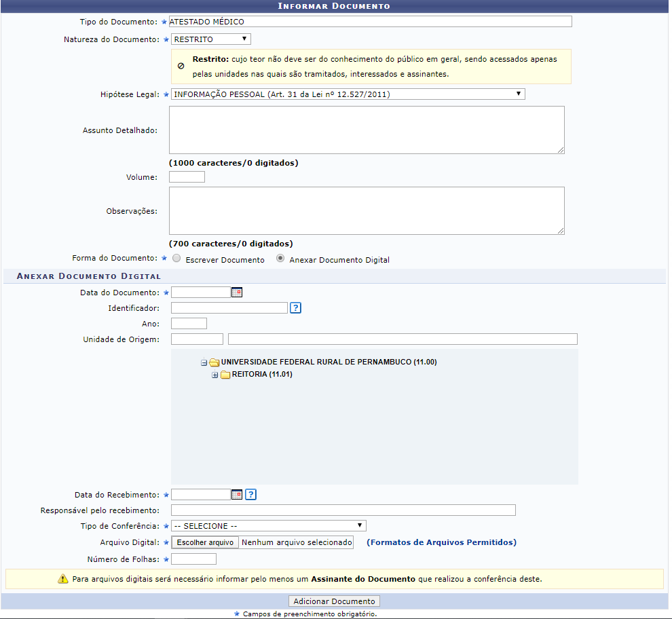Select REITORIA (11.01) in the unit tree
Image resolution: width=672 pixels, height=619 pixels.
tap(262, 374)
